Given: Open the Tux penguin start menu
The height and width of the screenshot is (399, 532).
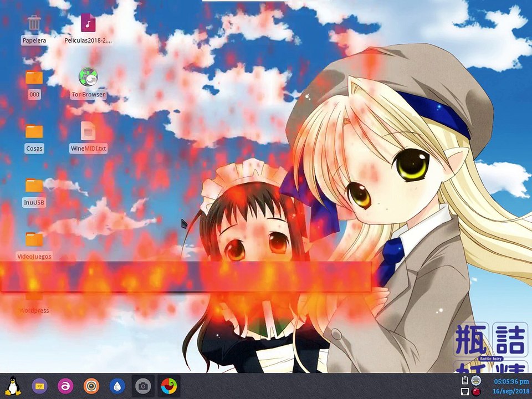Looking at the screenshot, I should pyautogui.click(x=13, y=386).
